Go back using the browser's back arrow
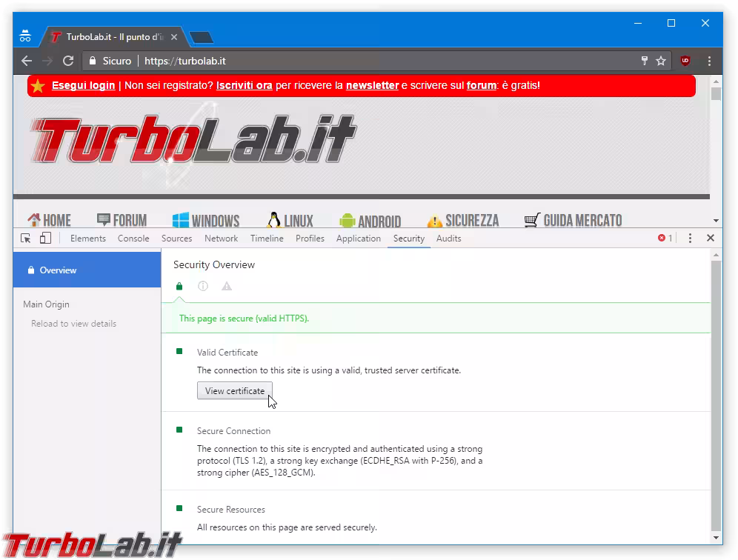Image resolution: width=738 pixels, height=560 pixels. click(27, 61)
